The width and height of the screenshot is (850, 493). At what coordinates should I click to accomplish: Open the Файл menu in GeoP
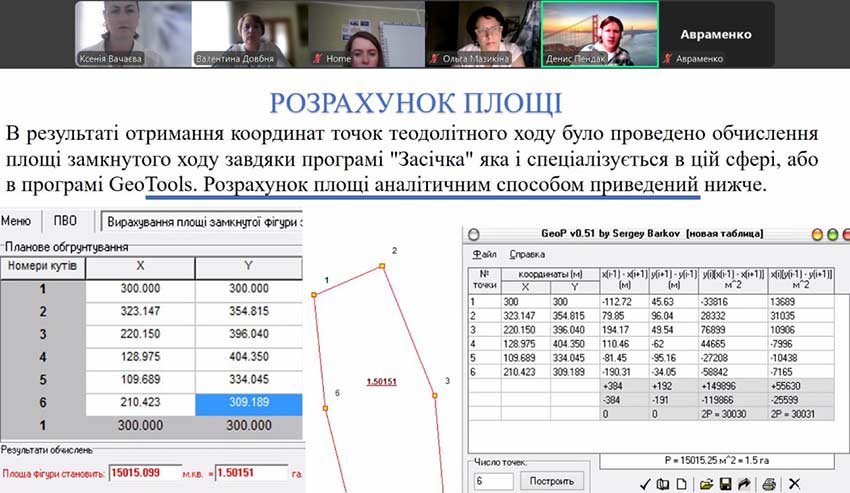(485, 254)
